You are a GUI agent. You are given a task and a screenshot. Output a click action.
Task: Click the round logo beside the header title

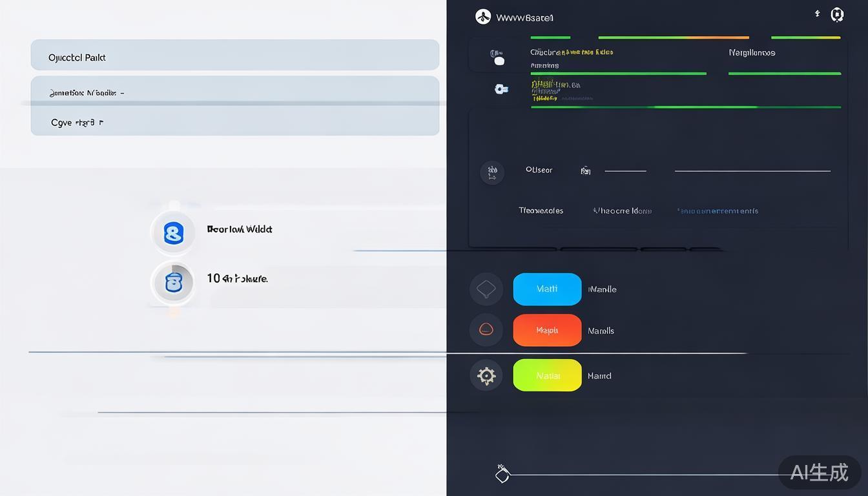coord(483,17)
